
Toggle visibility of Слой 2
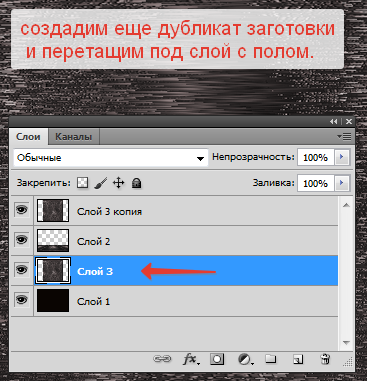[x=22, y=240]
